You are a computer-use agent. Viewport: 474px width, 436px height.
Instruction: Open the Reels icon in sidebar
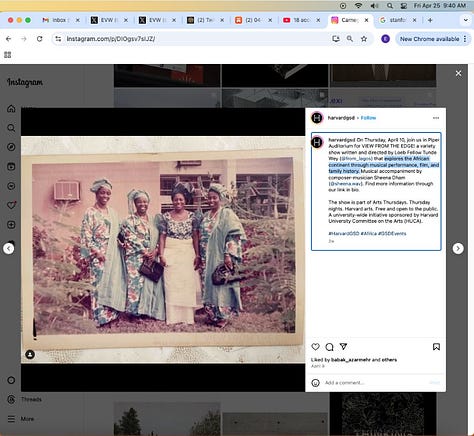11,166
